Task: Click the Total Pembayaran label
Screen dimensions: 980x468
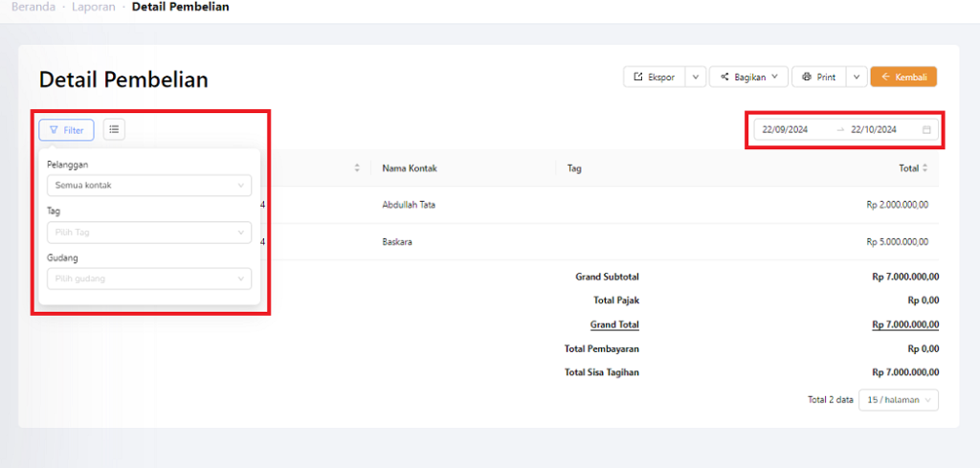Action: [x=601, y=348]
